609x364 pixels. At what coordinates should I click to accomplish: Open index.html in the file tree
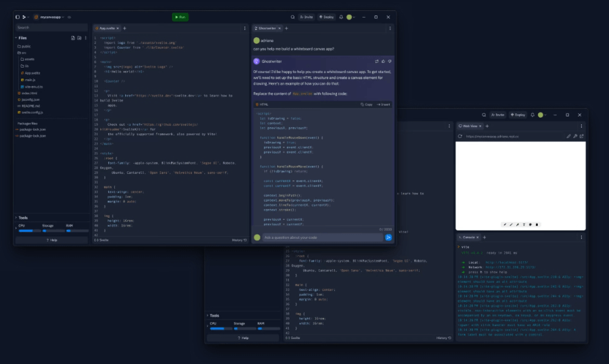[27, 93]
